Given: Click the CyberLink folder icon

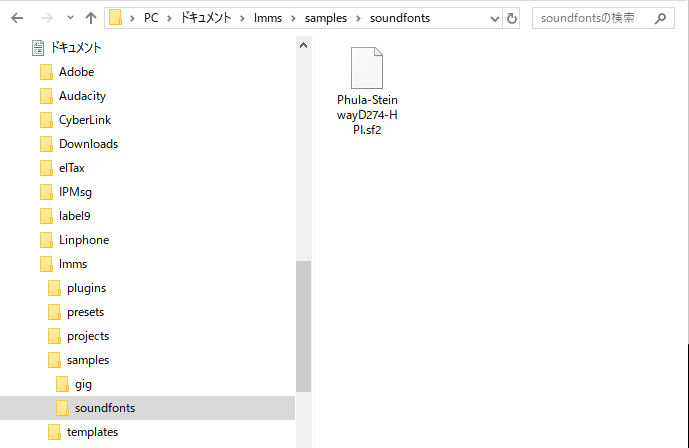Looking at the screenshot, I should [x=46, y=120].
